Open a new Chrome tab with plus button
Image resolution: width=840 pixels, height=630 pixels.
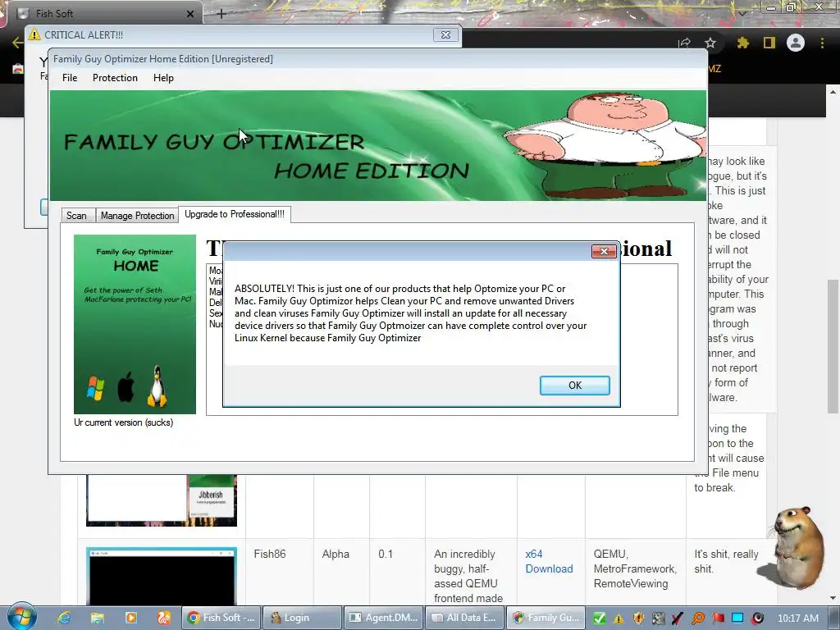[221, 14]
